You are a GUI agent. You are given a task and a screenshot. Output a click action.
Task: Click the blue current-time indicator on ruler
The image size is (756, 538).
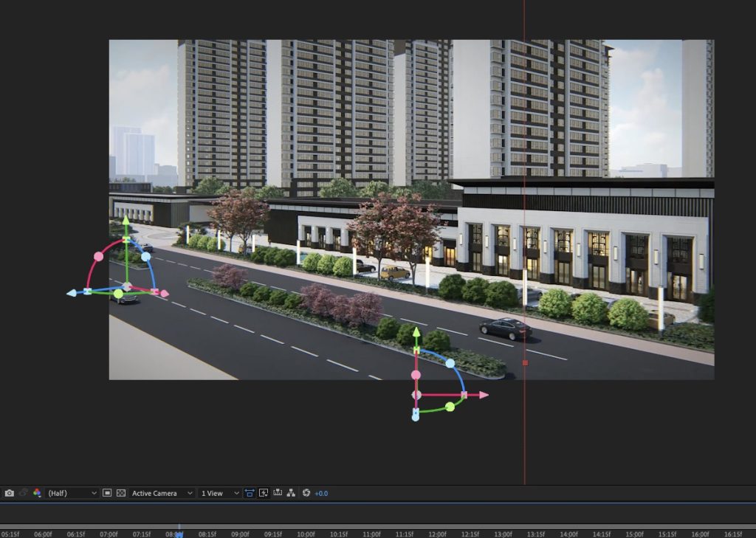tap(178, 533)
